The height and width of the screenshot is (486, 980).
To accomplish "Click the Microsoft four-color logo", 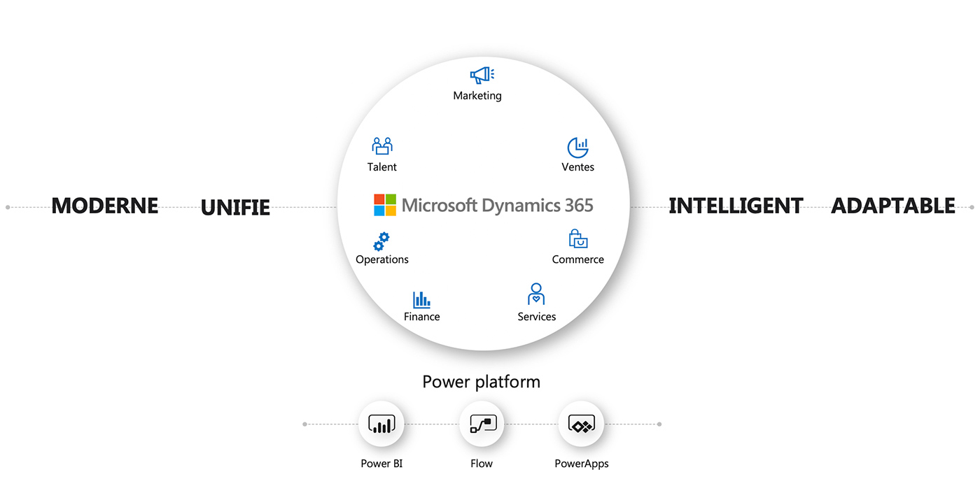I will pos(385,205).
